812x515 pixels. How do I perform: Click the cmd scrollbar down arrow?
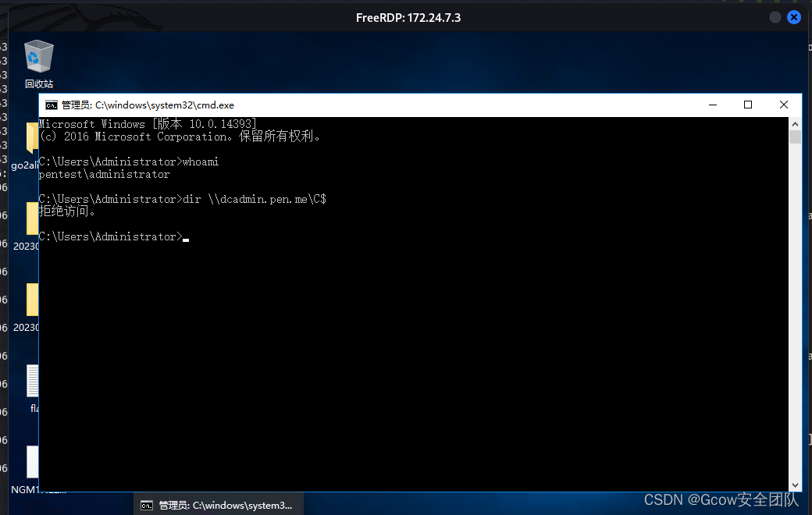pos(795,485)
